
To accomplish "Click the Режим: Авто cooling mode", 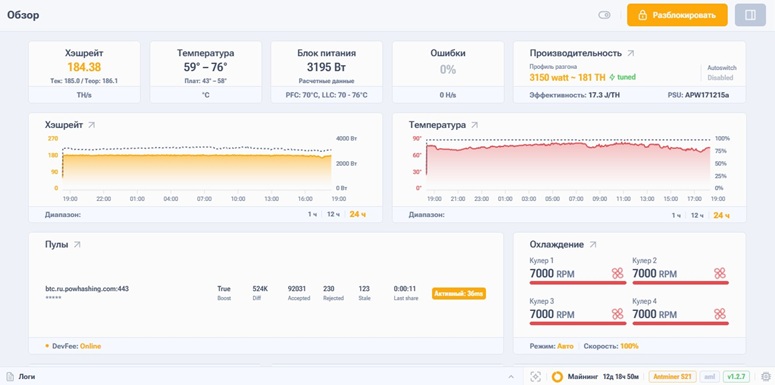I will [x=552, y=346].
